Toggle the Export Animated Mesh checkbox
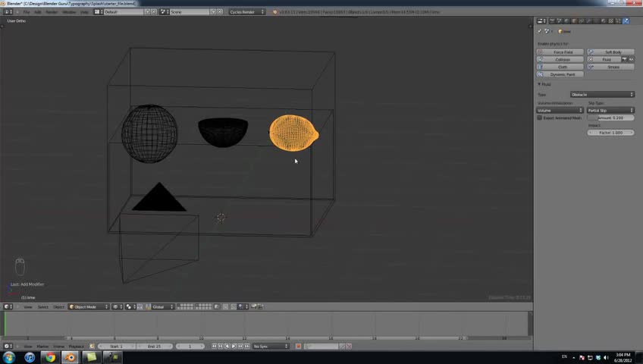 [540, 118]
